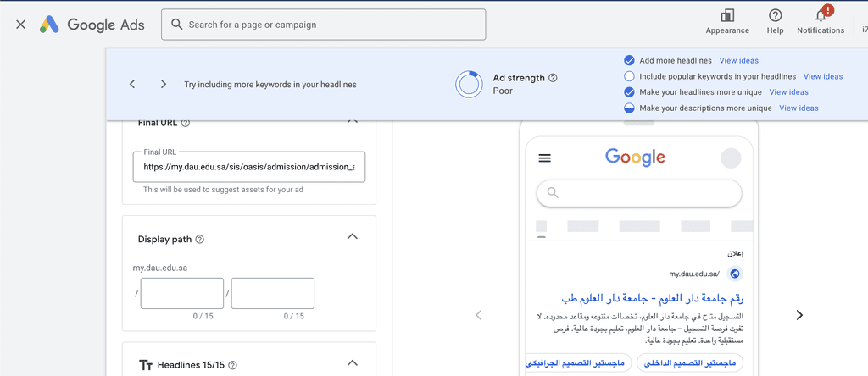Click the 'Include popular keywords' empty status circle
868x376 pixels.
click(629, 76)
